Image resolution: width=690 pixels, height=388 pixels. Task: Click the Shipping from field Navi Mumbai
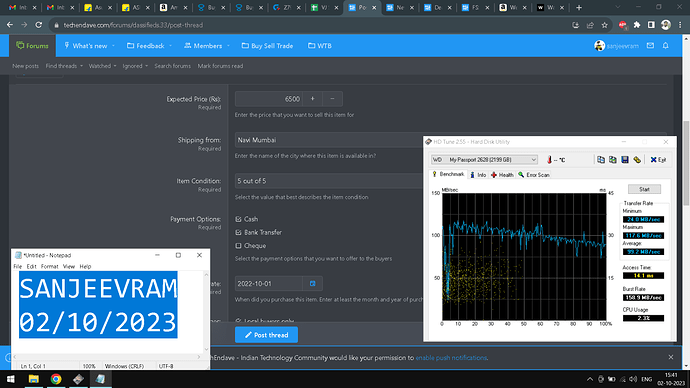[x=328, y=140]
